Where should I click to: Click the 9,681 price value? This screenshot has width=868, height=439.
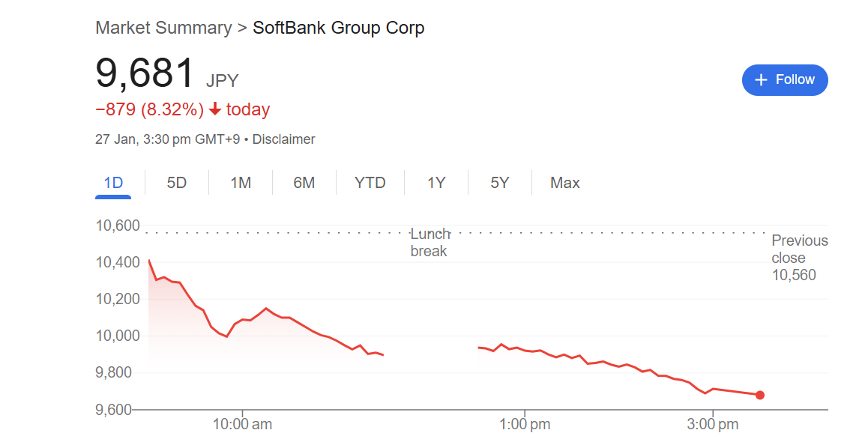(145, 73)
